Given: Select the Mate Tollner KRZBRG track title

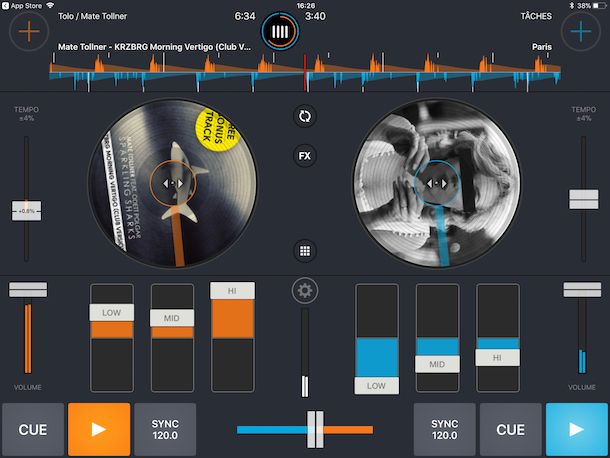Looking at the screenshot, I should (x=154, y=47).
